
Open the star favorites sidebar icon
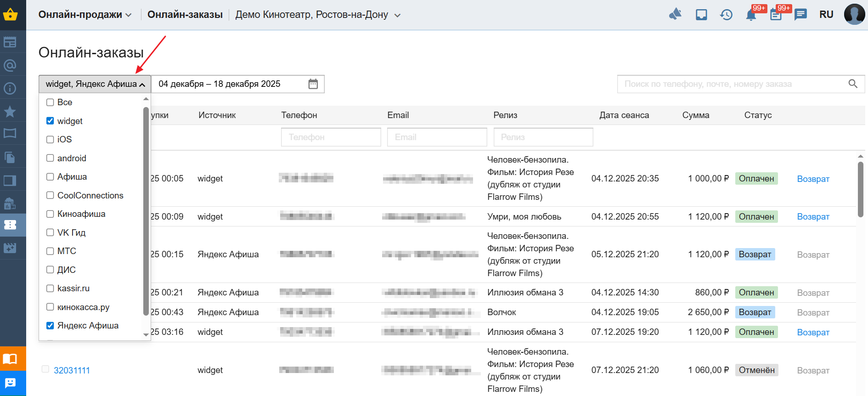pos(10,111)
